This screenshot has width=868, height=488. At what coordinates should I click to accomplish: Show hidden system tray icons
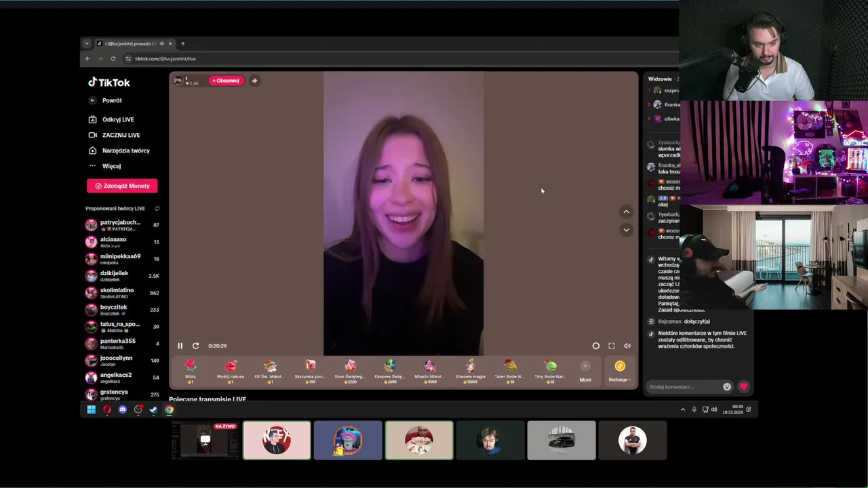[x=683, y=409]
